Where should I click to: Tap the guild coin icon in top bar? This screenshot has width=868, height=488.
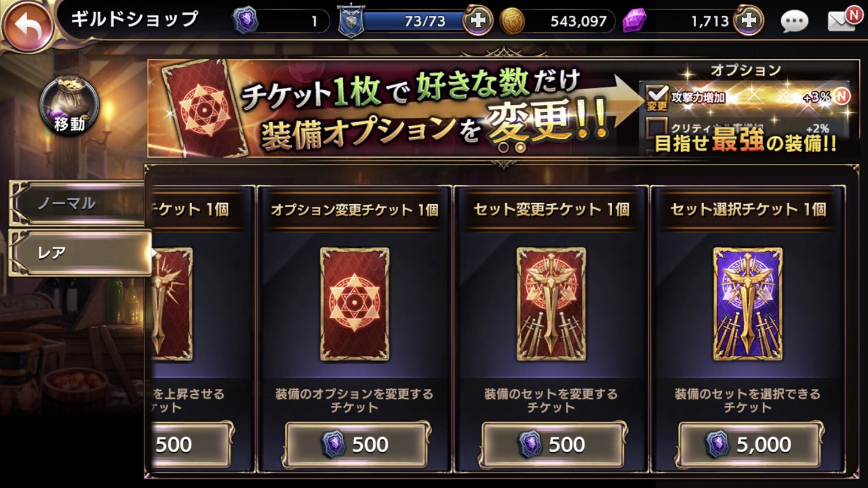[245, 21]
